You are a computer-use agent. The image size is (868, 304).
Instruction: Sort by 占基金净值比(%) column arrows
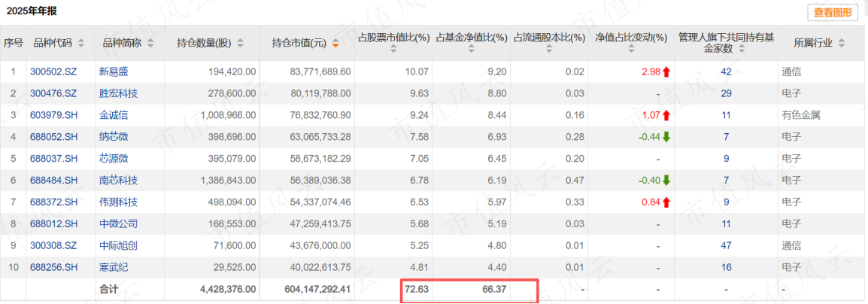click(471, 49)
